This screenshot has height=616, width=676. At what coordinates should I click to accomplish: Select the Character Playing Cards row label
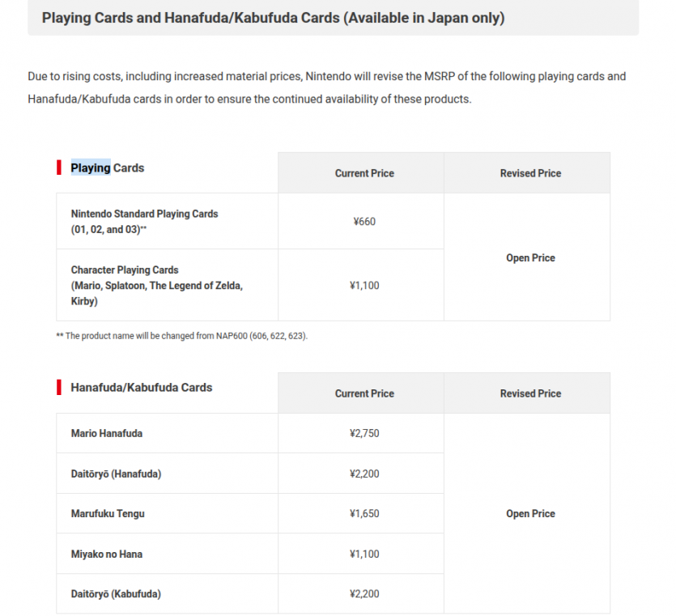pos(157,286)
